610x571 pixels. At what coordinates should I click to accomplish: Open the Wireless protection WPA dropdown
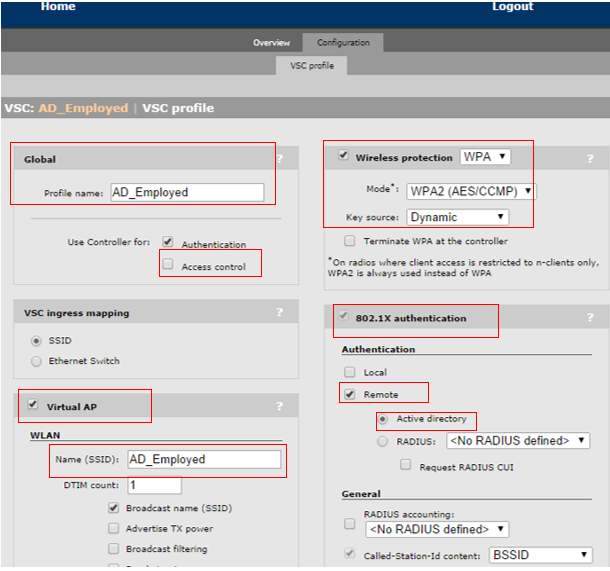click(485, 157)
